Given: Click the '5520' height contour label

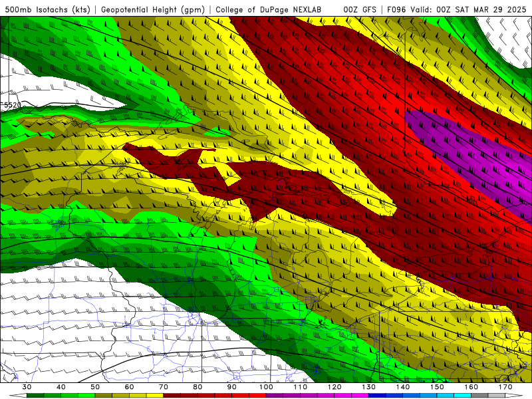Looking at the screenshot, I should [x=13, y=105].
